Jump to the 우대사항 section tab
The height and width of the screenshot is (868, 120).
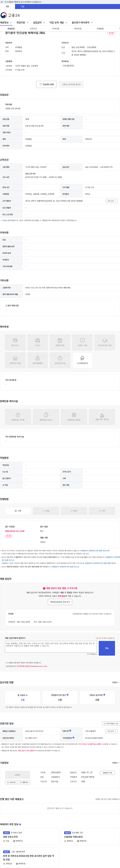tap(56, 29)
